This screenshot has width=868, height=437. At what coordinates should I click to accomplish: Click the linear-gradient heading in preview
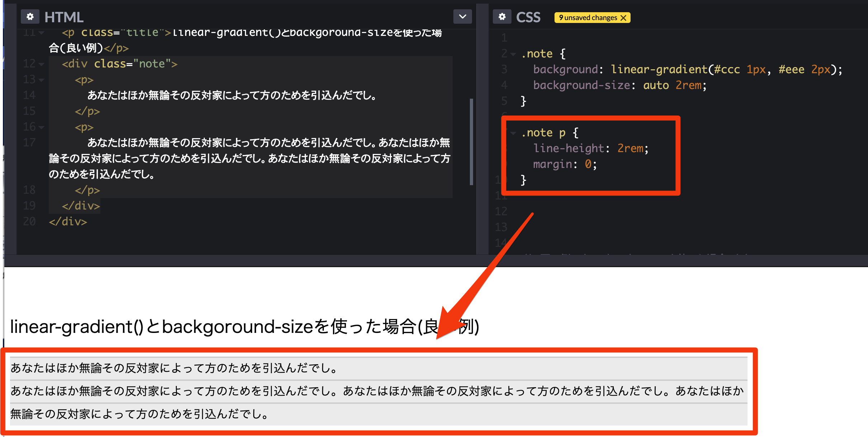click(244, 326)
